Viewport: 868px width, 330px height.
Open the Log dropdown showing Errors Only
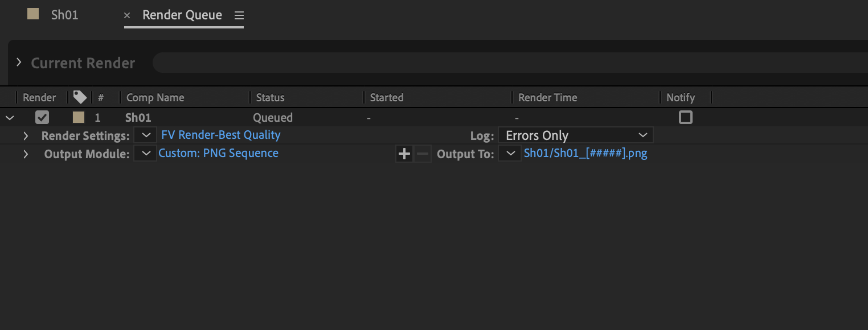575,135
